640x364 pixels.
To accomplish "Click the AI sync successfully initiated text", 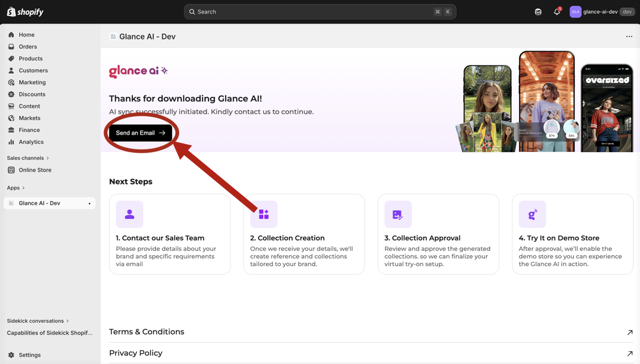I will point(211,112).
